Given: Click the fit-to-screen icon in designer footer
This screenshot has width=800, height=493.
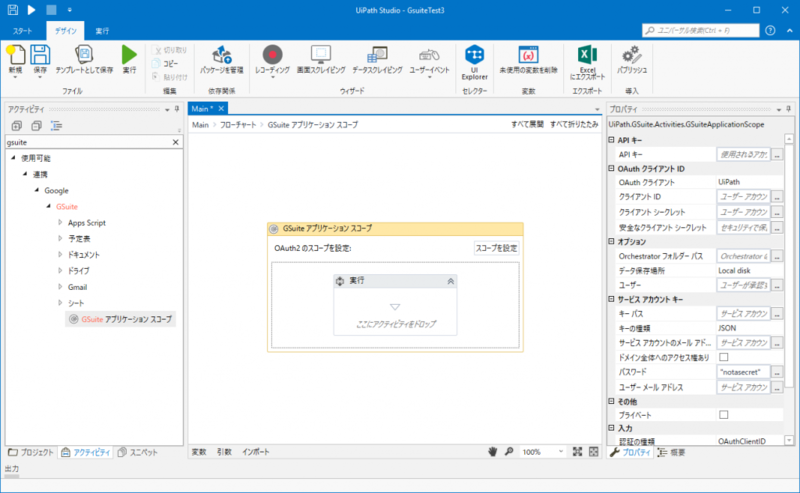Looking at the screenshot, I should pos(577,452).
